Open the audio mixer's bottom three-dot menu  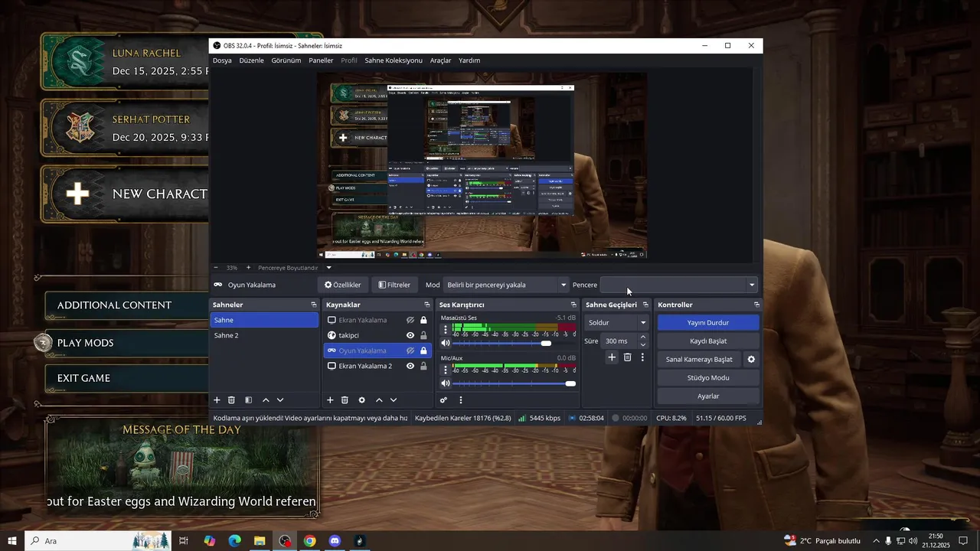point(460,400)
